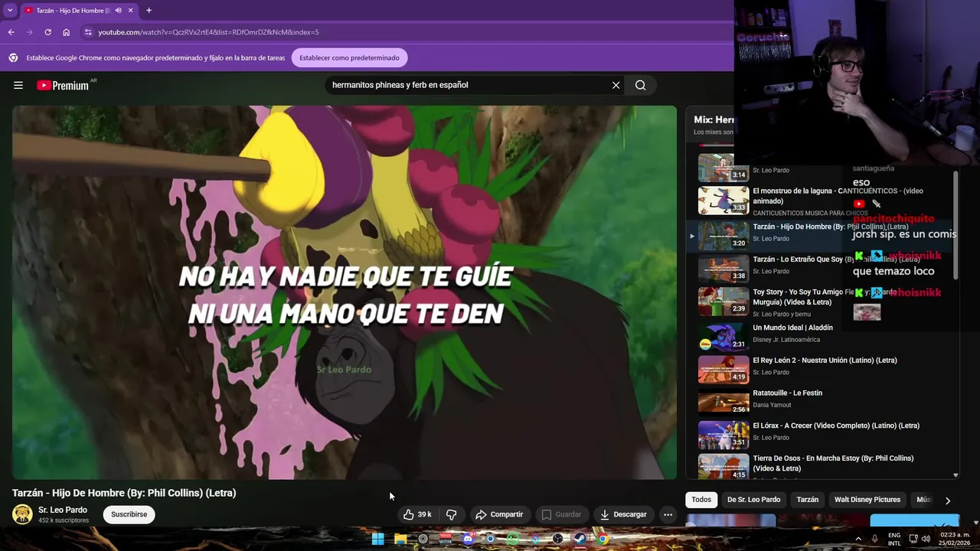980x551 pixels.
Task: Open Discord from the taskbar
Action: [468, 539]
